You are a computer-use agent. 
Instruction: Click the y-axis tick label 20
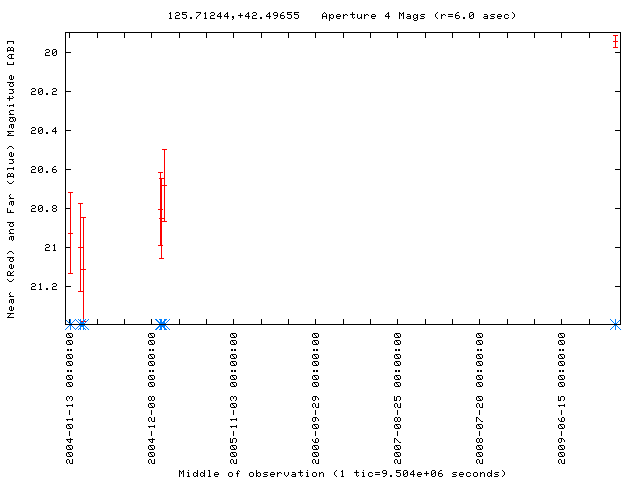coord(51,52)
